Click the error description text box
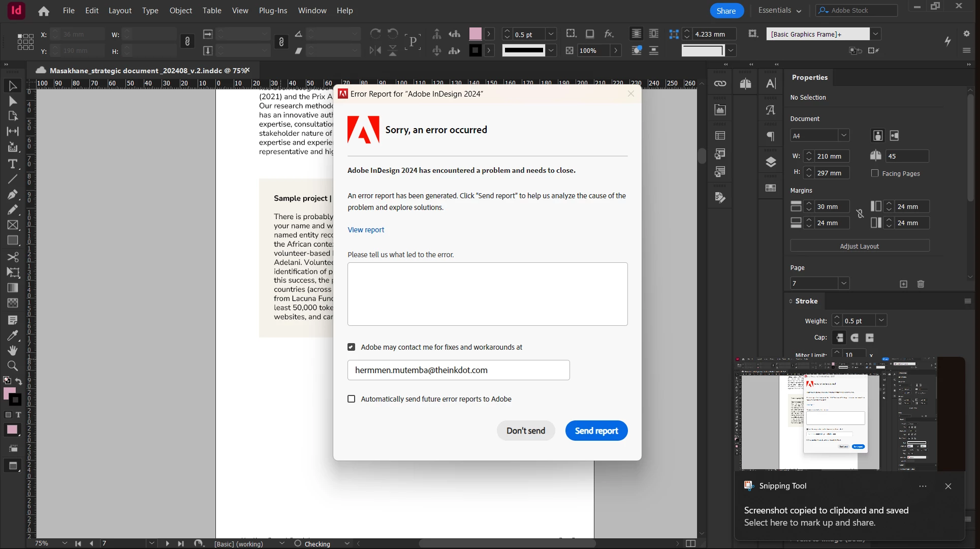The height and width of the screenshot is (549, 980). point(487,294)
